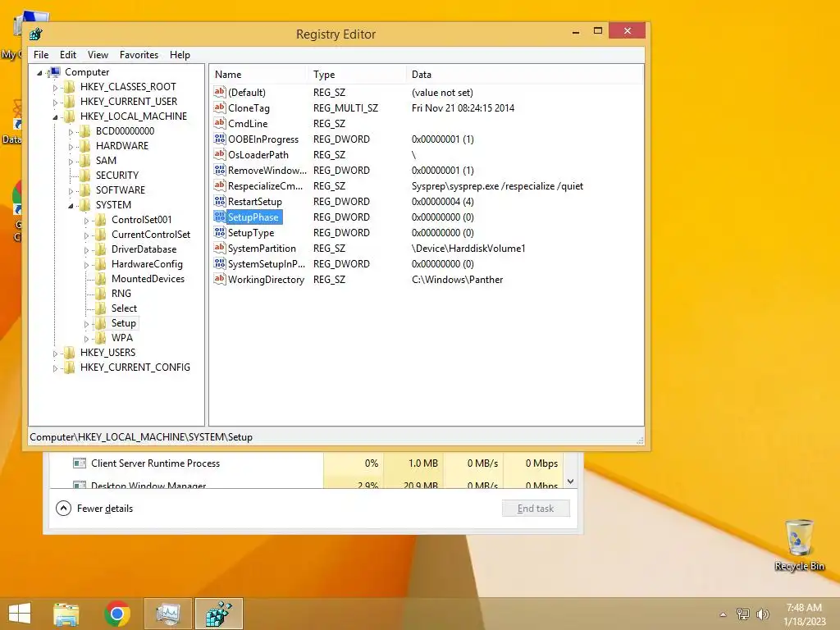The width and height of the screenshot is (840, 630).
Task: Sort by the Name column header
Action: click(258, 75)
